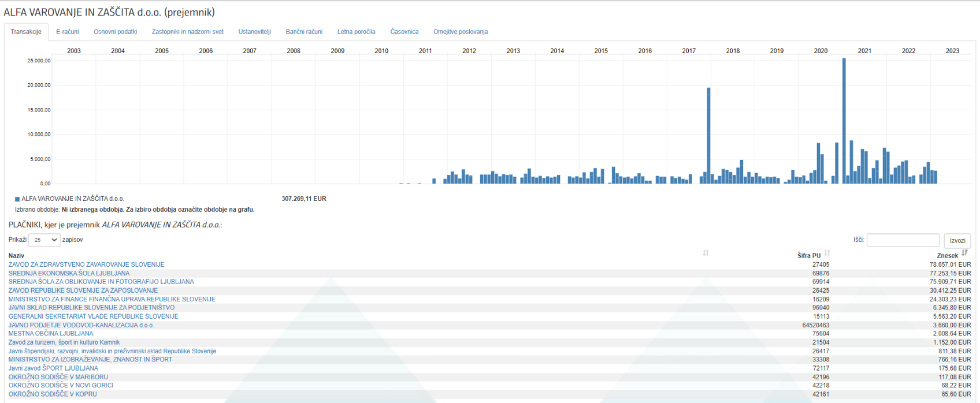
Task: Sort by Šifra PU column icon
Action: [x=827, y=253]
